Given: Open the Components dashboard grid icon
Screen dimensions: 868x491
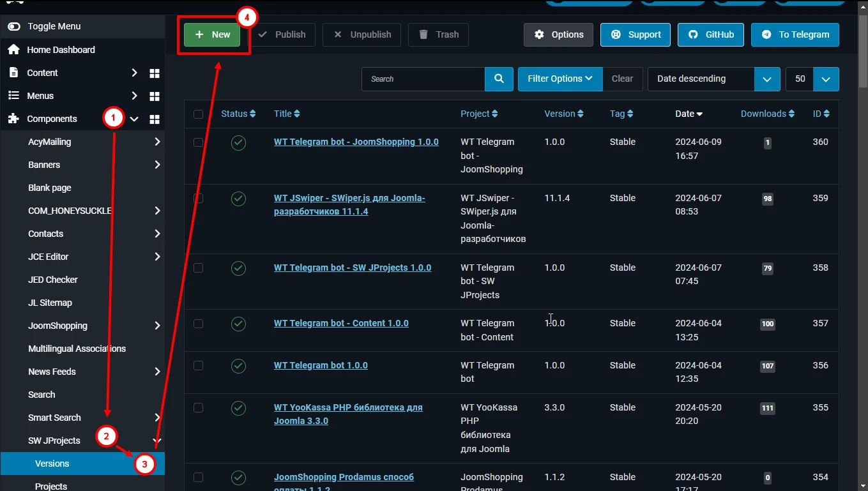Looking at the screenshot, I should tap(154, 119).
